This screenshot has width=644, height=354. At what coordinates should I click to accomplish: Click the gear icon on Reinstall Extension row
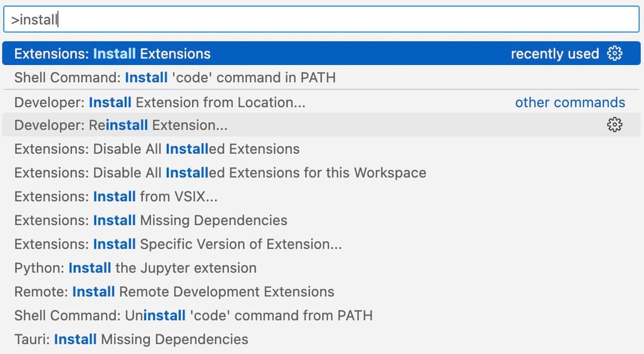coord(614,125)
